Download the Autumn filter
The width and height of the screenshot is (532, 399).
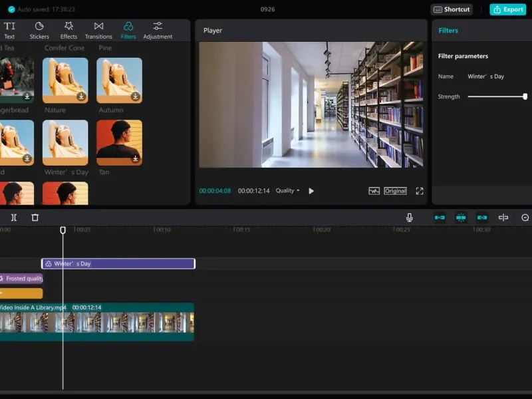[135, 96]
